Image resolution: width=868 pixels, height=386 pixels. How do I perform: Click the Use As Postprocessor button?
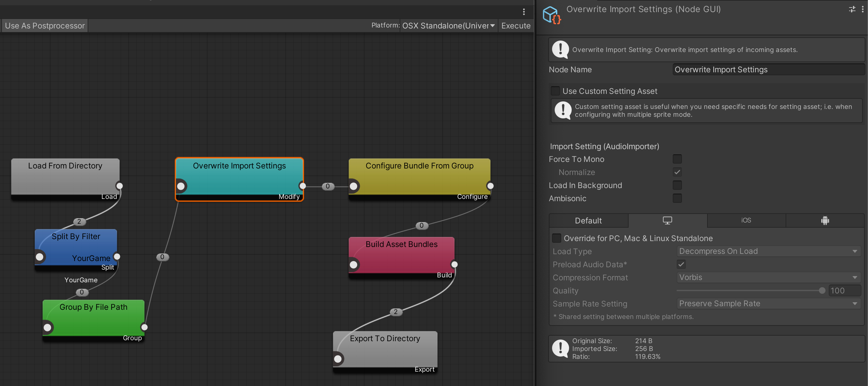point(45,26)
